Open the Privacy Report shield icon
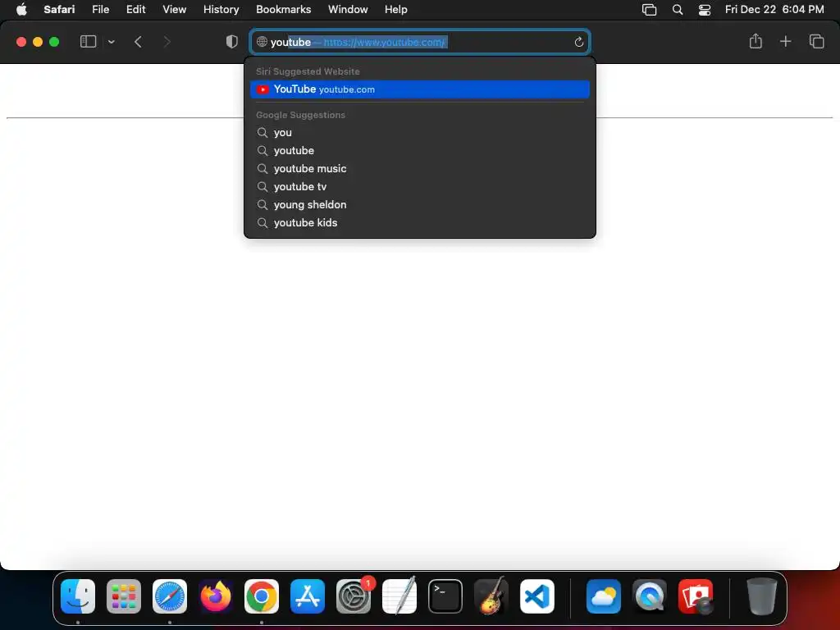This screenshot has width=840, height=630. coord(231,42)
